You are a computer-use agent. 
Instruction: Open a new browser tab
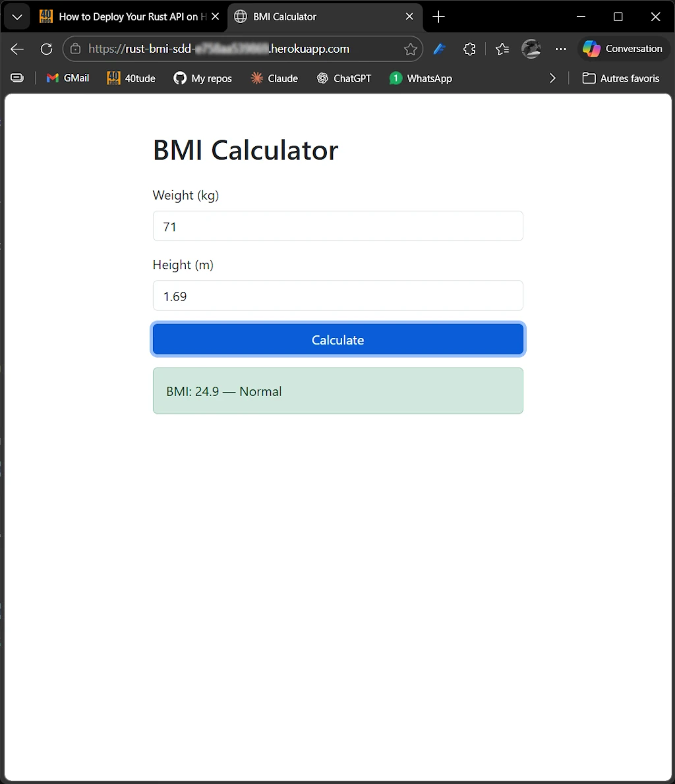click(438, 16)
